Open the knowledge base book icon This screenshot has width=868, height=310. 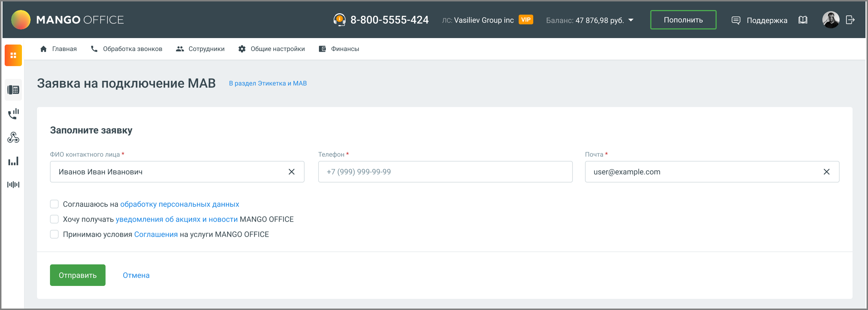tap(803, 20)
